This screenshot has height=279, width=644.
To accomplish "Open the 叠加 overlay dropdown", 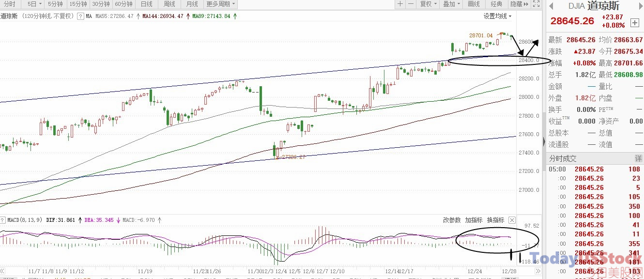I will [451, 4].
